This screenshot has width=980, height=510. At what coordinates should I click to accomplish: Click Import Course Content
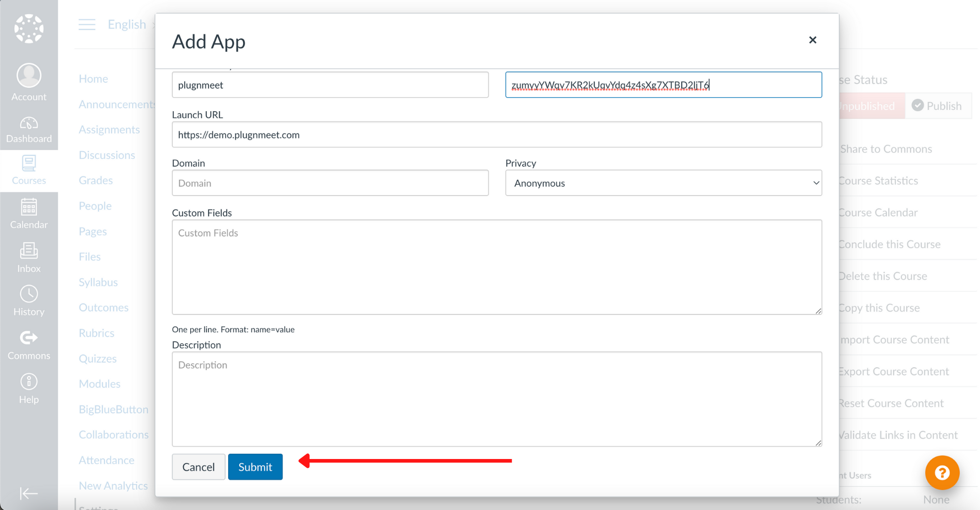pos(894,340)
